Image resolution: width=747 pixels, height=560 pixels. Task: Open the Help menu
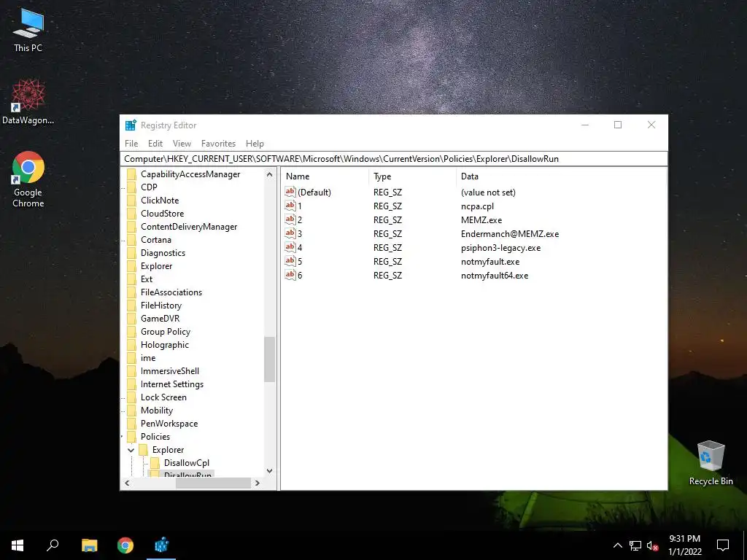(255, 144)
